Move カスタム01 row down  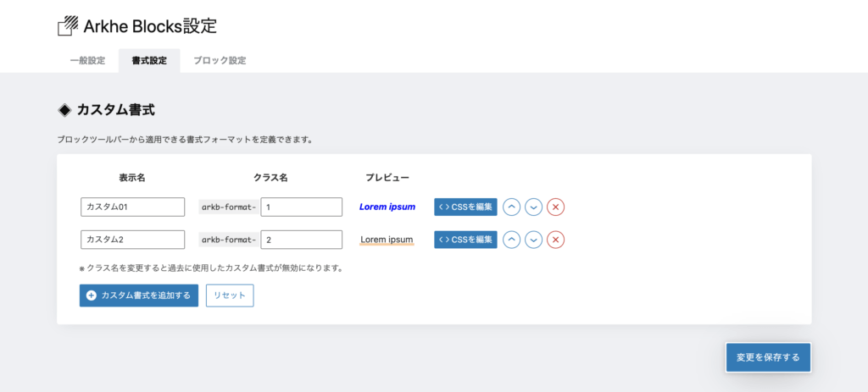(534, 207)
